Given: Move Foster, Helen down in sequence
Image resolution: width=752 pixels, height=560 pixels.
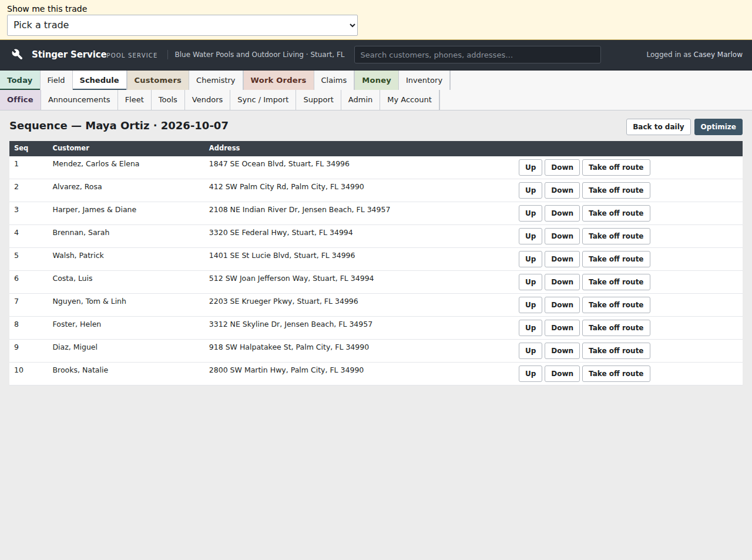Looking at the screenshot, I should 562,328.
